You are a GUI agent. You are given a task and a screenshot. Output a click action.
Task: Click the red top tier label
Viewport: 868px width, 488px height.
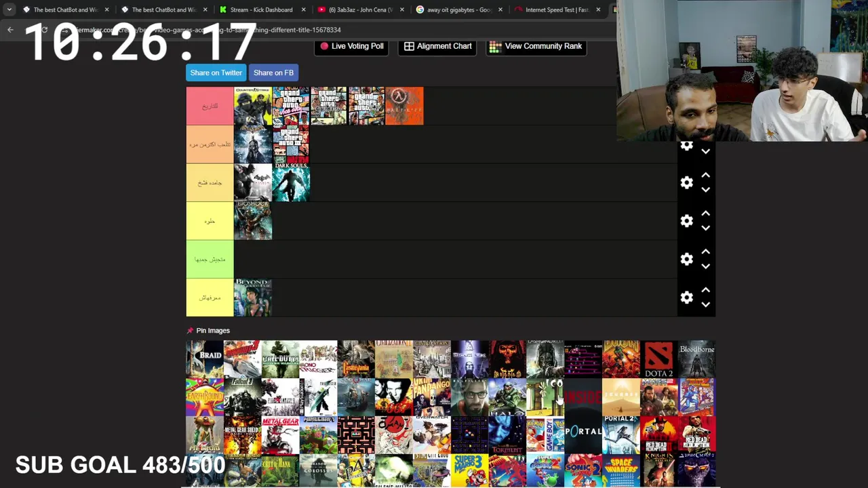click(x=210, y=106)
